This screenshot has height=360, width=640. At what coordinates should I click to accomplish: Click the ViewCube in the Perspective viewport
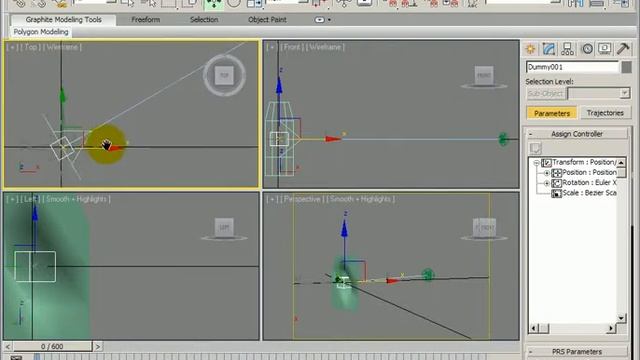(x=484, y=228)
